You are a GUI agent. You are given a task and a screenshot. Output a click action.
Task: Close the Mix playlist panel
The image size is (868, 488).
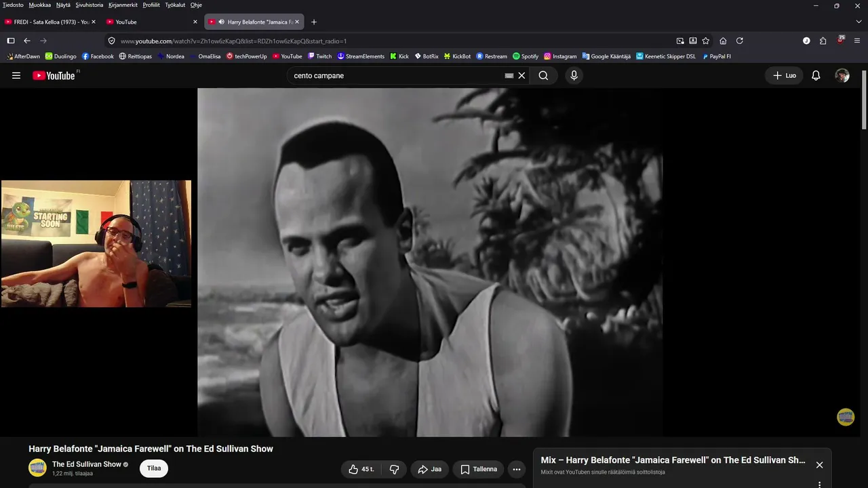click(819, 465)
